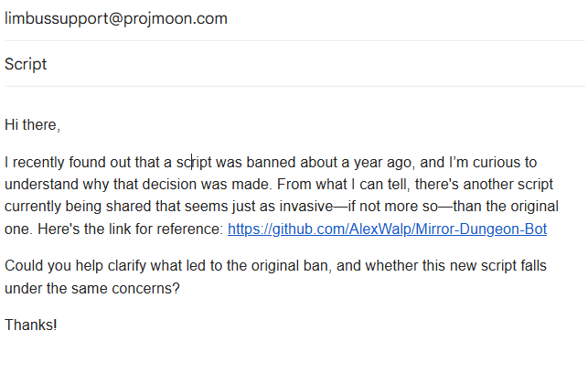Click the recipient field with limbussupport@projmoon.com
This screenshot has height=373, width=588.
pyautogui.click(x=294, y=19)
